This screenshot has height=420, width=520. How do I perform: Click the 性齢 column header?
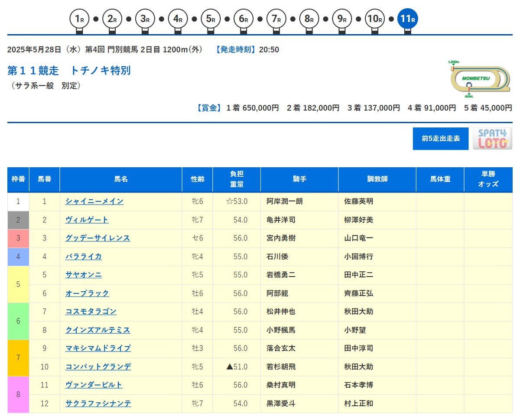198,179
